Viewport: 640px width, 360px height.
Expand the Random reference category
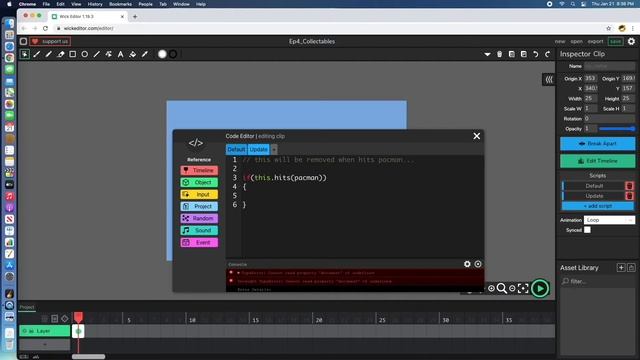tap(199, 218)
